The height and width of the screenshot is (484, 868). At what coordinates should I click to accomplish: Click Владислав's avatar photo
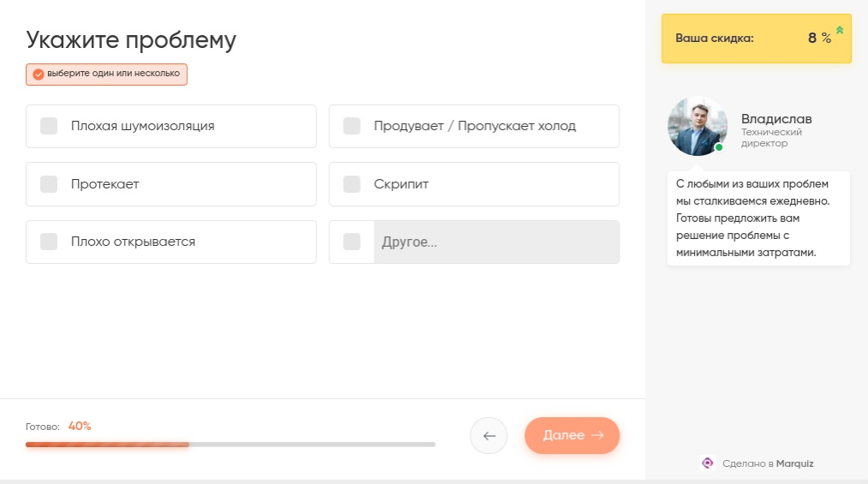click(697, 126)
